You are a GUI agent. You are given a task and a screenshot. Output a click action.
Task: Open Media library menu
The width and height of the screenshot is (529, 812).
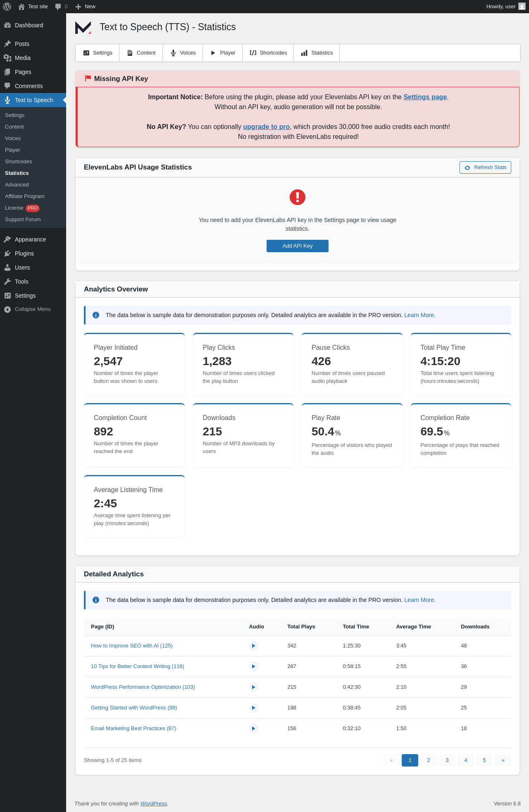tap(33, 58)
